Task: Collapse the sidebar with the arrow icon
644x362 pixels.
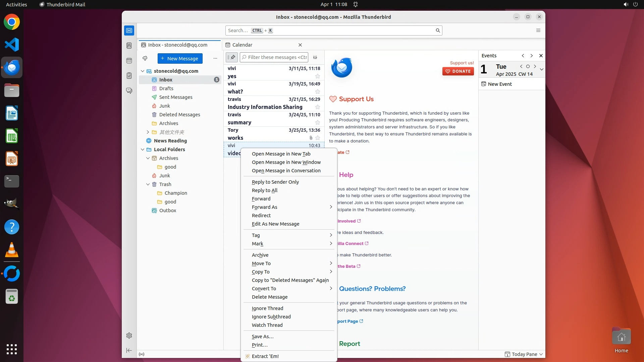Action: click(129, 350)
